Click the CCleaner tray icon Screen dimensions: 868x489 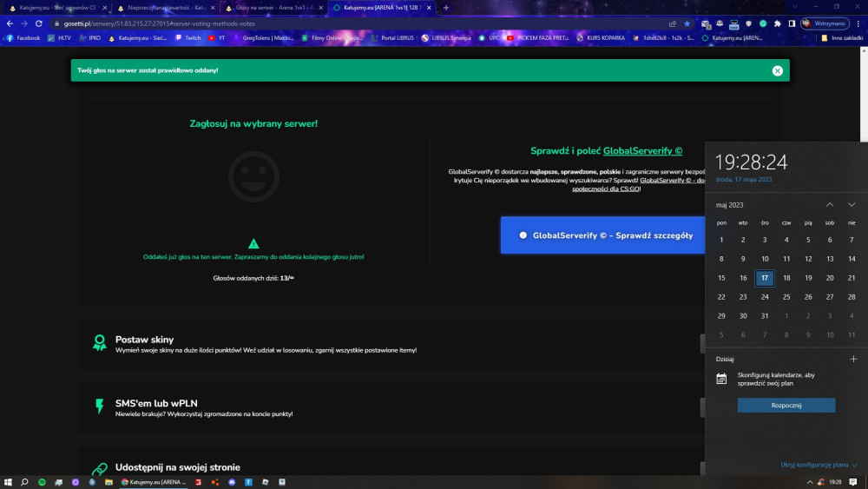pos(820,482)
